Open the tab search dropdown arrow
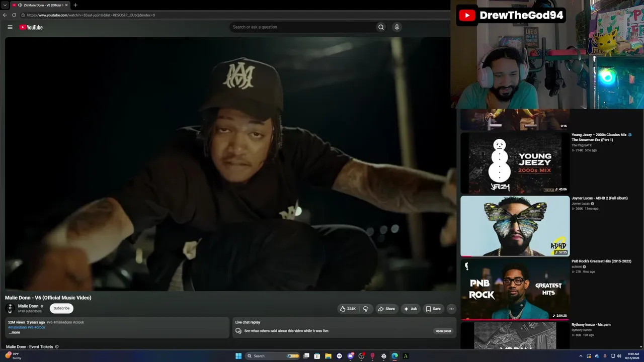 click(5, 5)
